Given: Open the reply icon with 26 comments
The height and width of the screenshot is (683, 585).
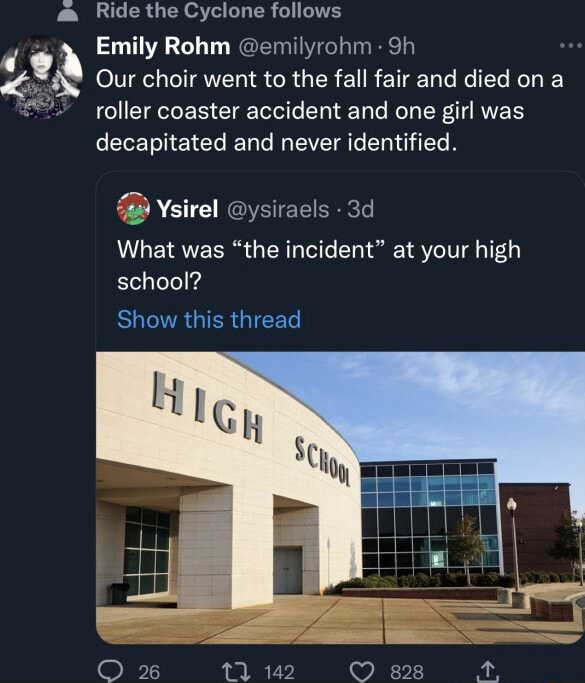Looking at the screenshot, I should tap(109, 671).
